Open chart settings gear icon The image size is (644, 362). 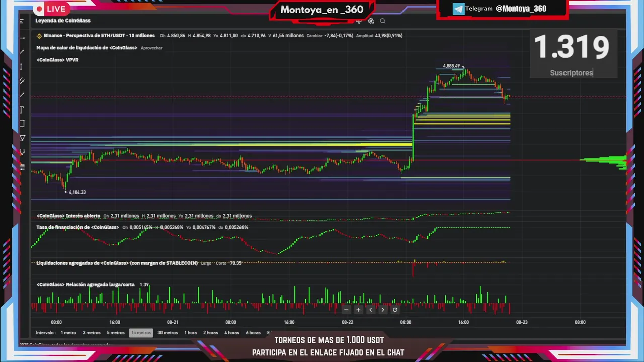(x=371, y=21)
